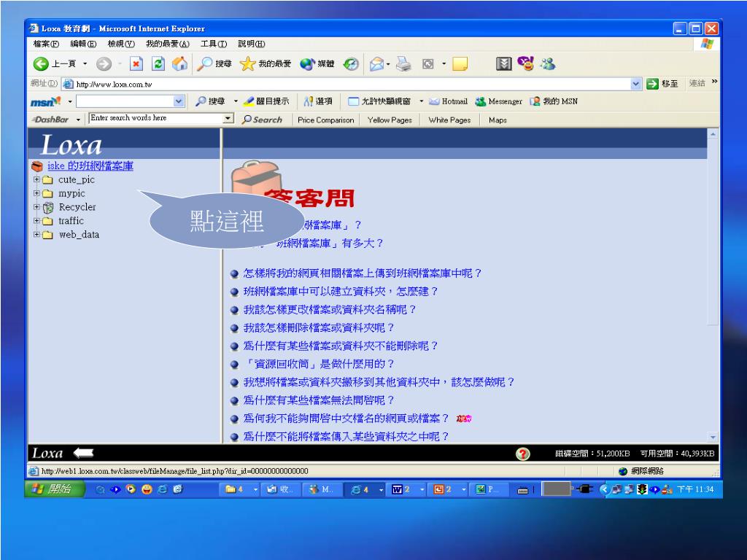Click the page scrollbar down arrow
Image resolution: width=747 pixels, height=560 pixels.
713,437
